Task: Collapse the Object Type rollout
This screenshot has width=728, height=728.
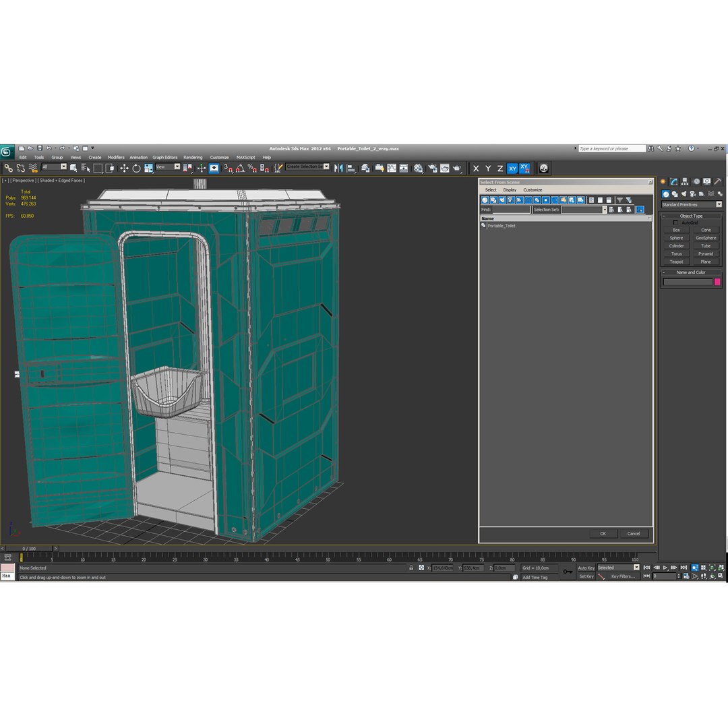Action: 691,216
